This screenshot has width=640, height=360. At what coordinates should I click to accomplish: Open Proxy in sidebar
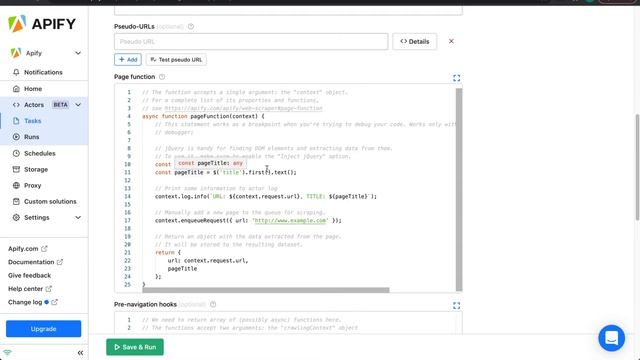pos(33,185)
